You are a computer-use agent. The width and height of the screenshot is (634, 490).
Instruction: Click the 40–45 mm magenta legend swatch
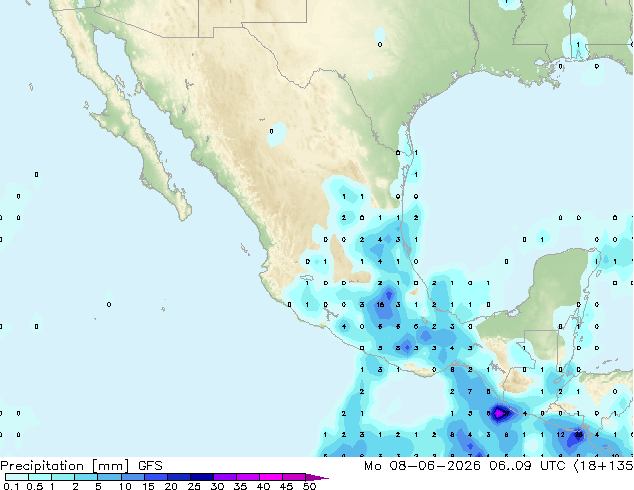click(x=271, y=477)
